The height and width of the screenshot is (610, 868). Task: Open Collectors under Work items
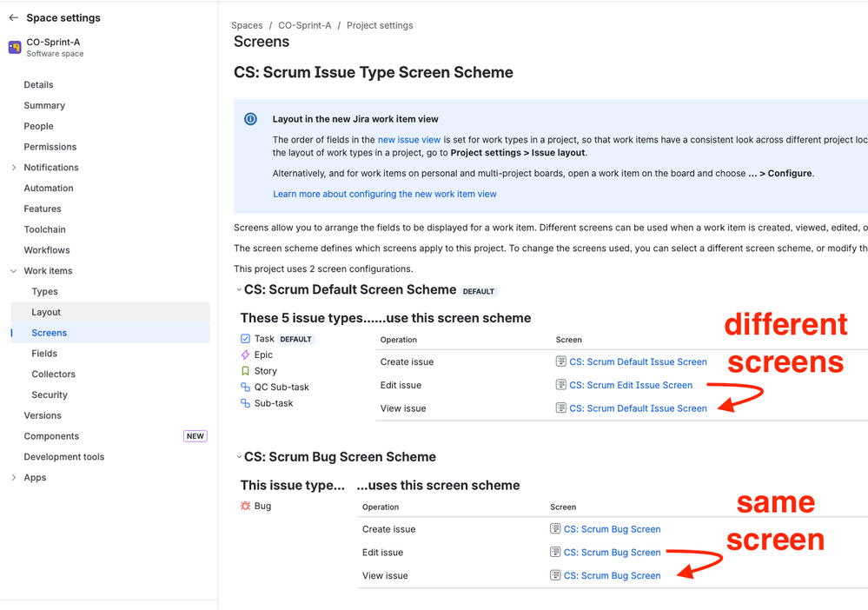(x=53, y=375)
